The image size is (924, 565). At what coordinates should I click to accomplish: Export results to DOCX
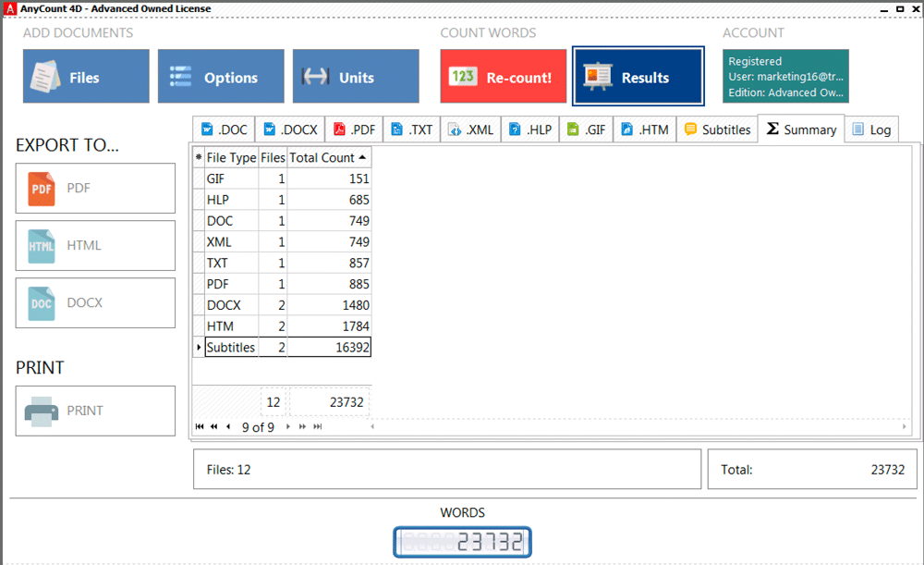tap(95, 302)
